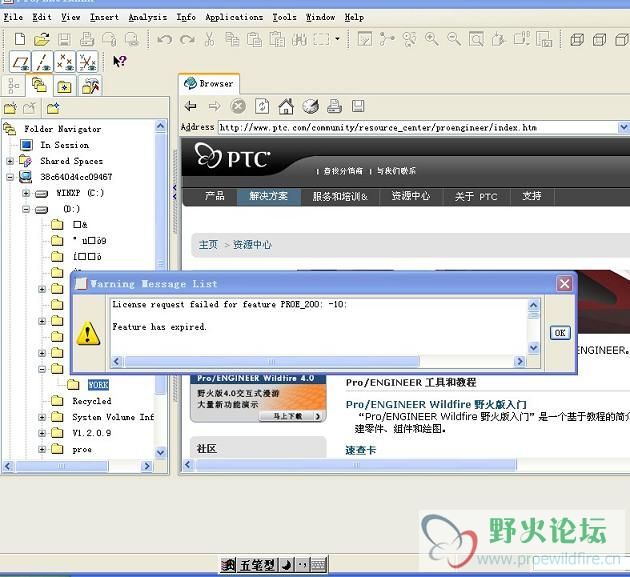Toggle datum axes display icon

[x=42, y=62]
